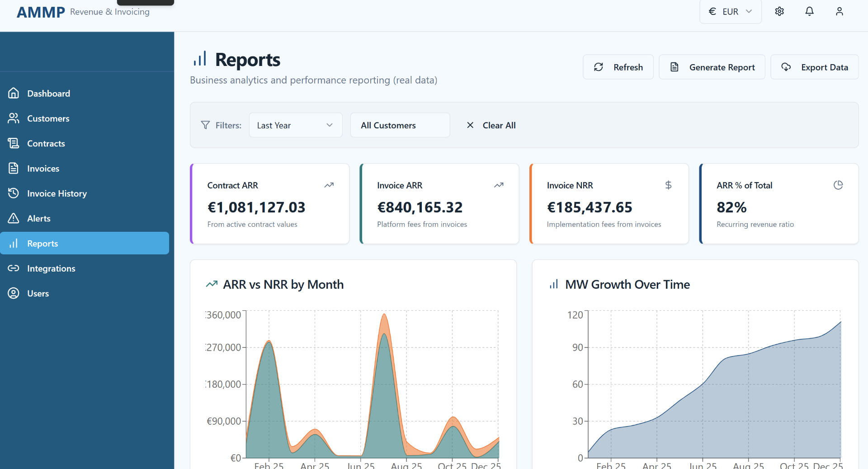This screenshot has width=868, height=469.
Task: Click the Export Data cloud icon
Action: click(x=785, y=67)
